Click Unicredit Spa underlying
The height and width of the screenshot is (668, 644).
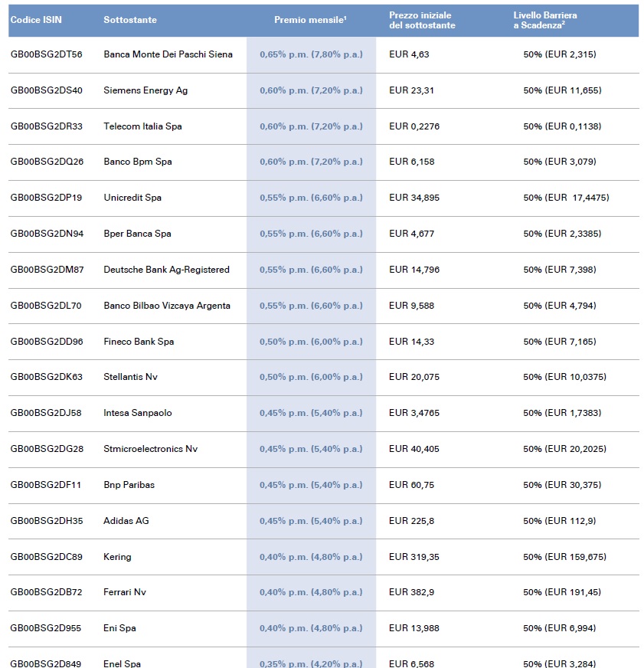pyautogui.click(x=132, y=198)
